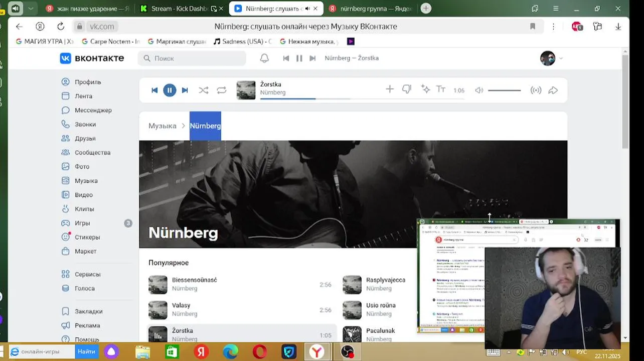Pause playback with the blue round button
The height and width of the screenshot is (361, 644).
[170, 90]
